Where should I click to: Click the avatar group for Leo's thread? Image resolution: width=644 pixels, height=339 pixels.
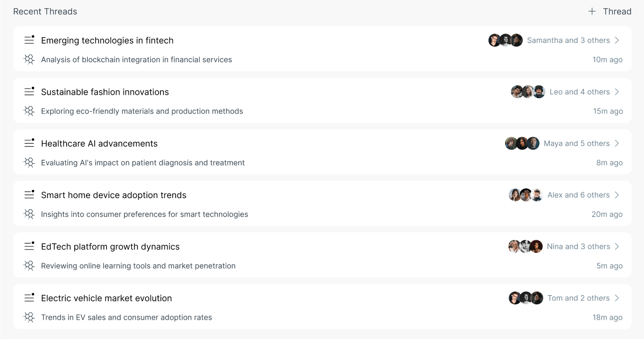pos(528,92)
